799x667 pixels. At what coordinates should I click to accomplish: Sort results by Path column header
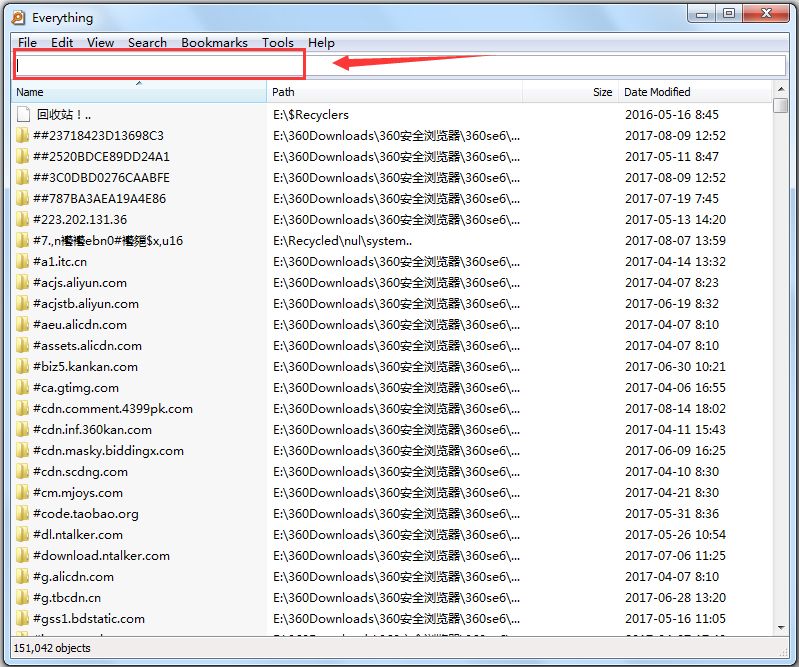pyautogui.click(x=394, y=92)
